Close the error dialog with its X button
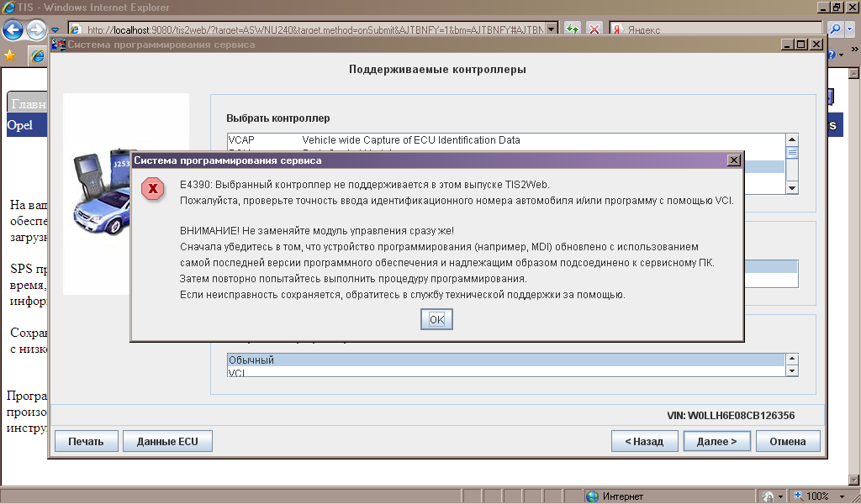 click(733, 160)
